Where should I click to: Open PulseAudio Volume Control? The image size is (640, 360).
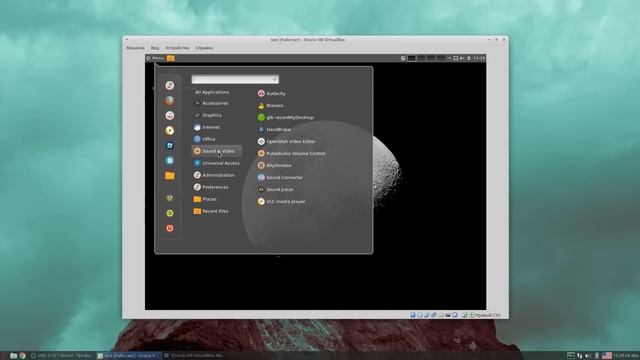tap(291, 153)
